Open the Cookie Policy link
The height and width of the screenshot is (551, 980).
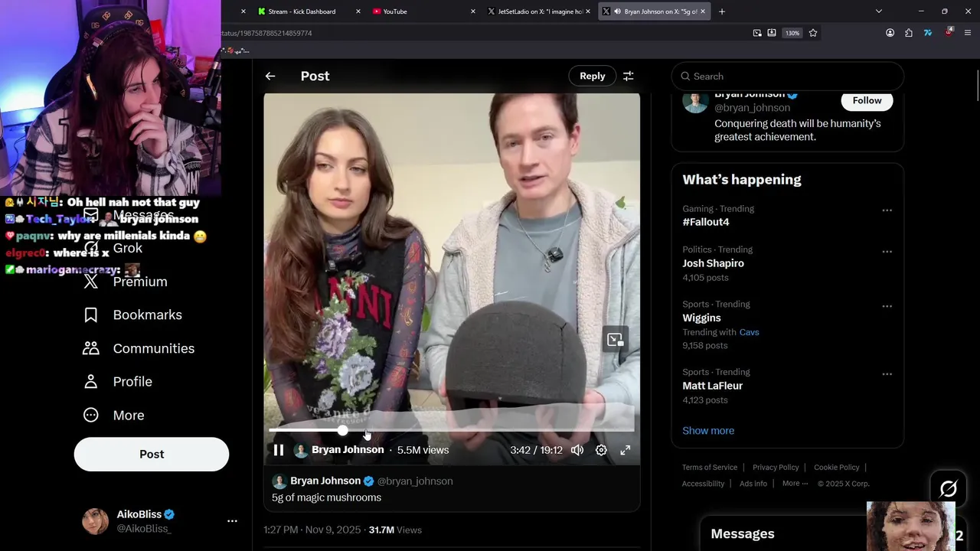(x=836, y=467)
